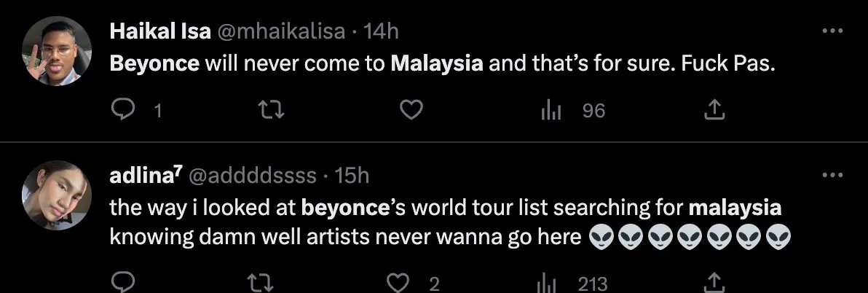The width and height of the screenshot is (868, 293).
Task: Retweet Haikal Isa's Beyonce tweet
Action: [x=271, y=110]
